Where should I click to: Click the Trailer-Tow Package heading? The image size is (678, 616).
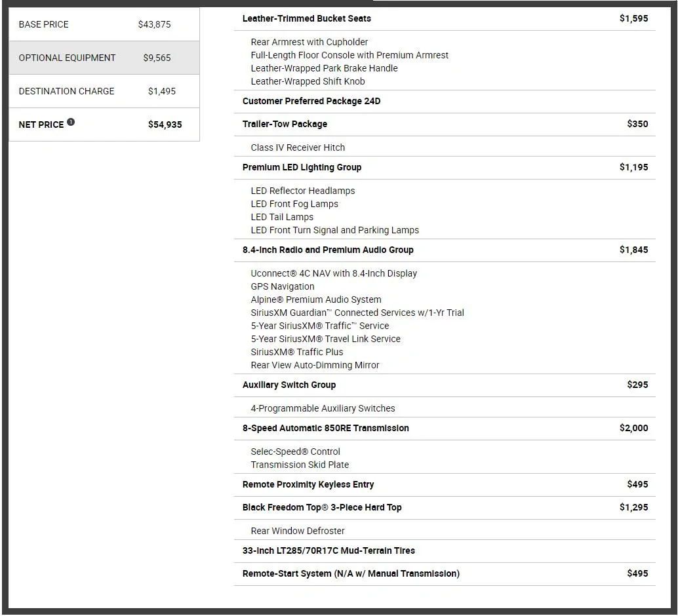click(x=285, y=124)
